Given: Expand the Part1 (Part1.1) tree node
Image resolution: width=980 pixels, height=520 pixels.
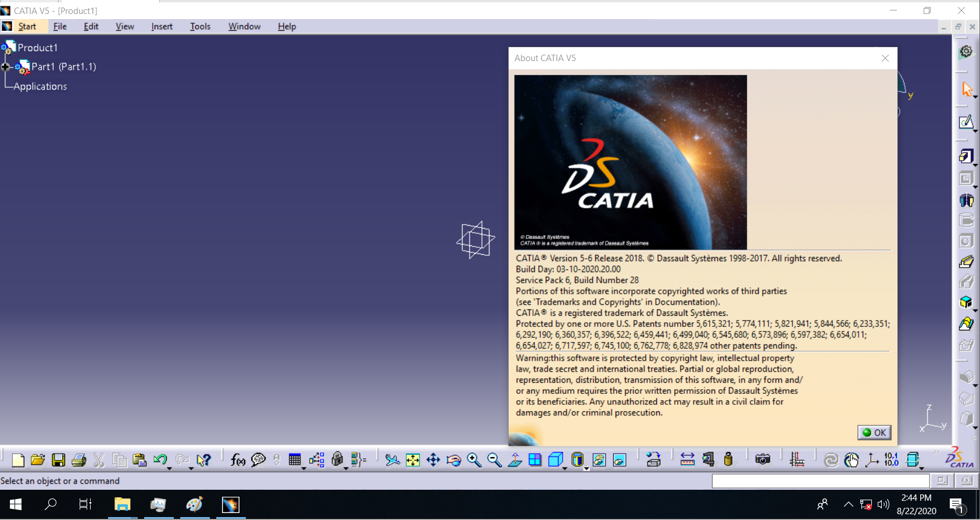Looking at the screenshot, I should click(x=5, y=67).
